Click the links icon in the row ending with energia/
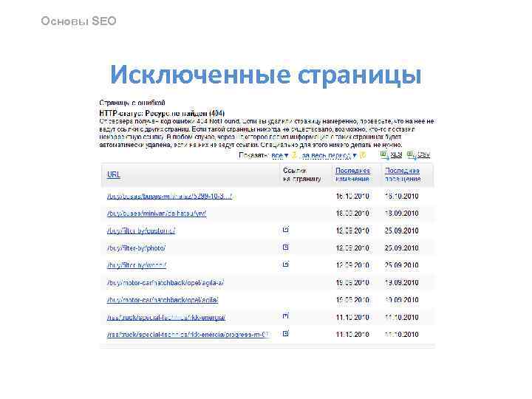532x399 pixels. (286, 316)
